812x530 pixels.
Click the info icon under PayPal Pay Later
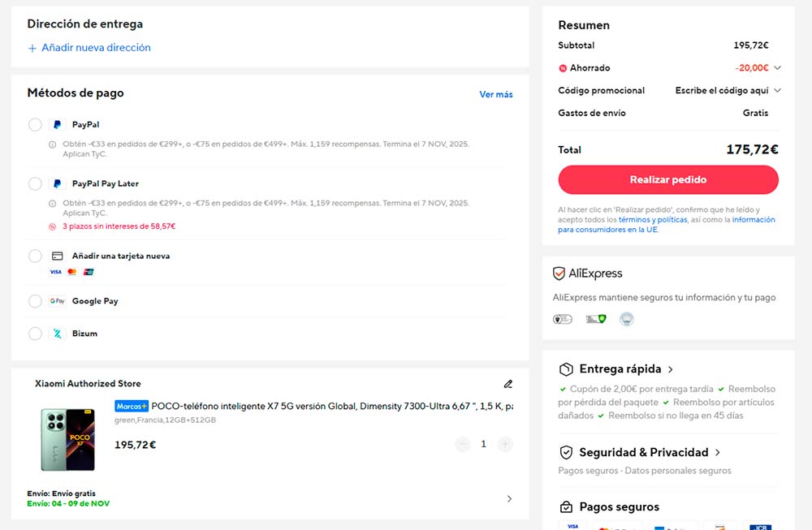coord(53,203)
